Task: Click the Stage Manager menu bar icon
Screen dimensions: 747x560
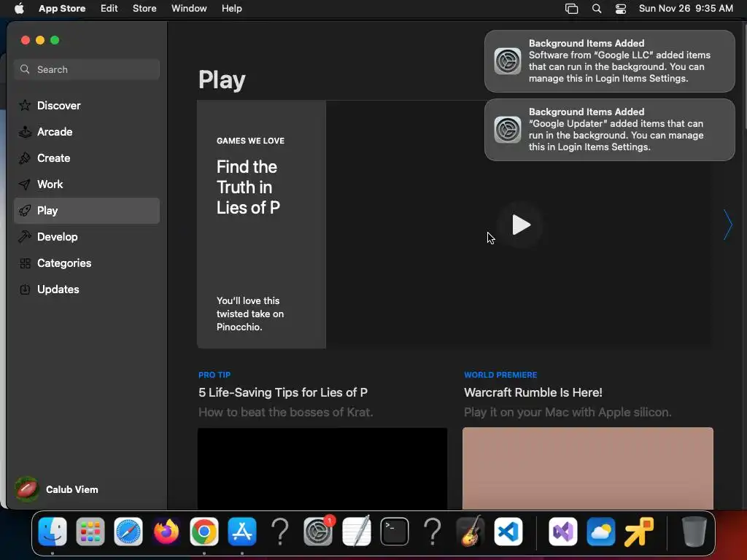Action: click(571, 9)
